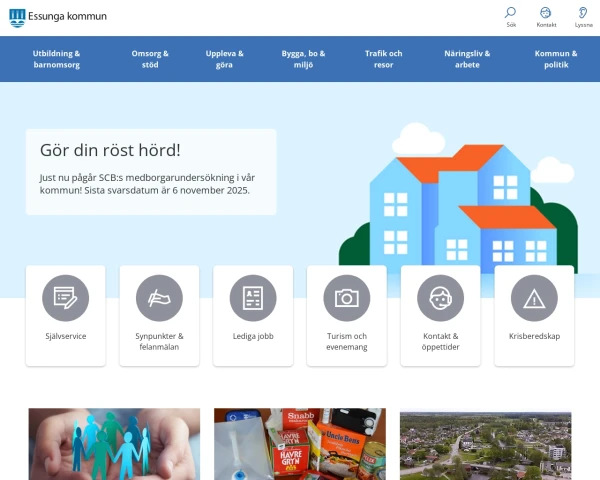Go to Bygga, bo & miljö
Viewport: 600px width, 480px height.
point(303,59)
